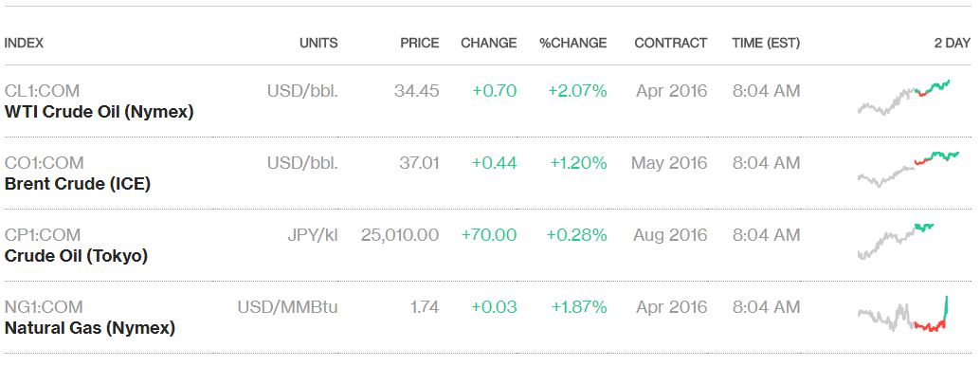980x366 pixels.
Task: Click the INDEX column header
Action: (24, 44)
